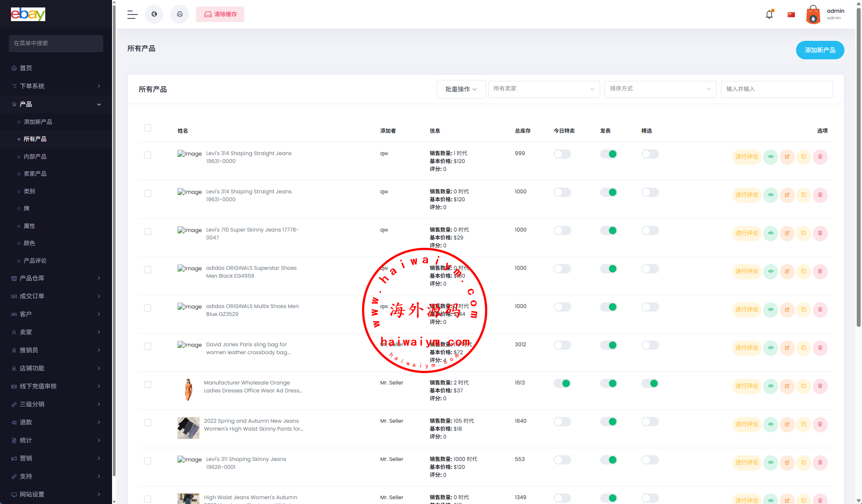
Task: Open the 排序方式 sort dropdown
Action: (x=660, y=89)
